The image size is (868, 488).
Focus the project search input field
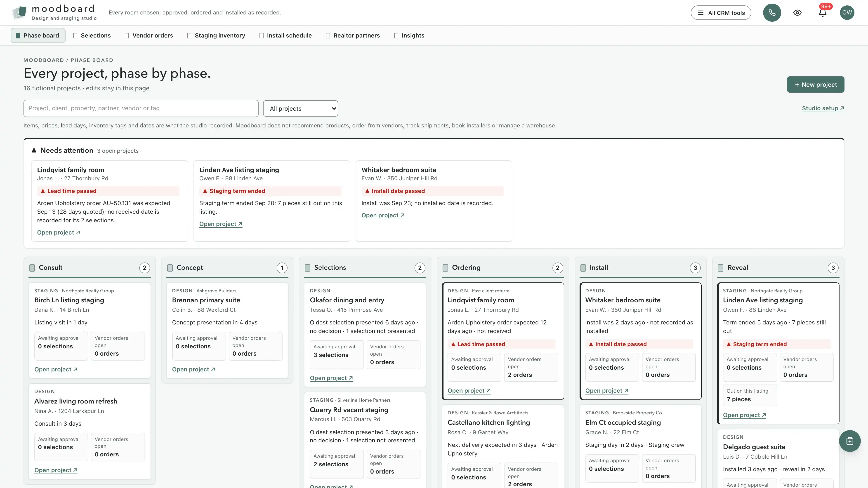pos(141,108)
